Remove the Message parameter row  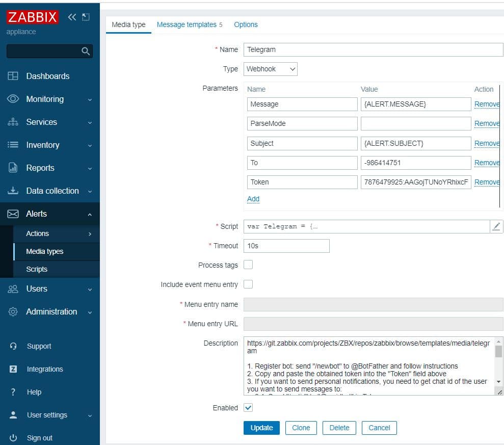point(487,104)
